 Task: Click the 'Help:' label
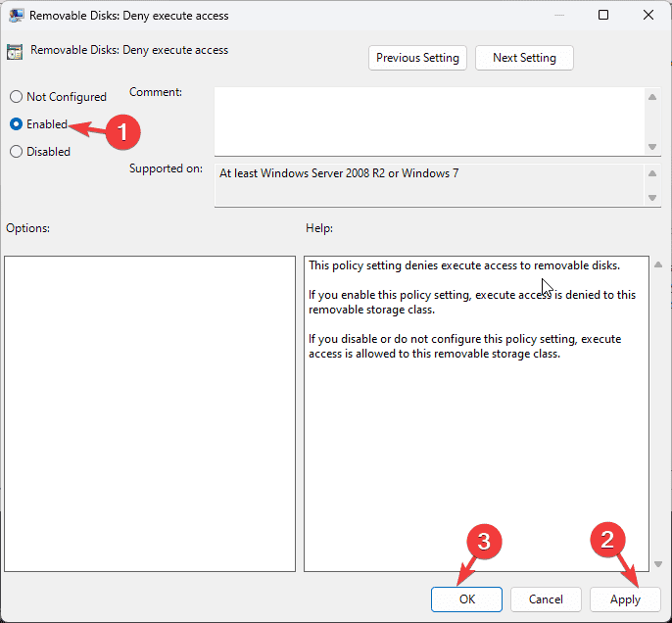click(x=319, y=228)
